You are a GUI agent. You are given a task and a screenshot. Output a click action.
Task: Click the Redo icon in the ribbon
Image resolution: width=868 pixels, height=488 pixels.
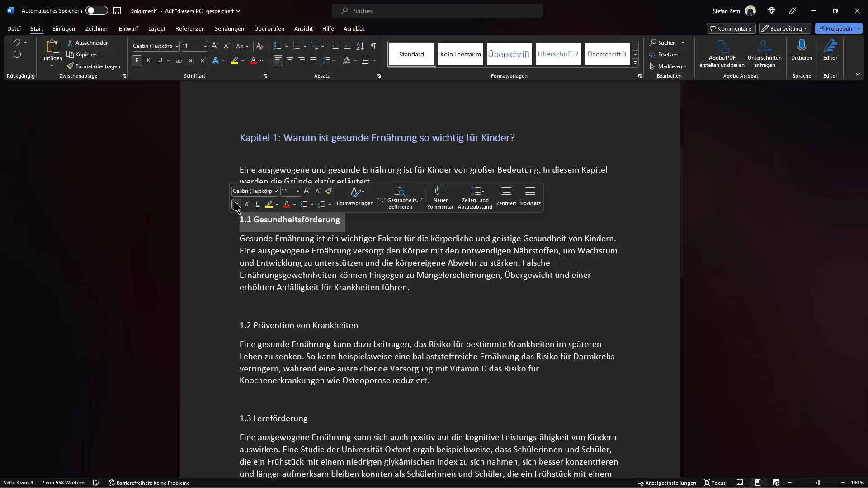pyautogui.click(x=17, y=55)
